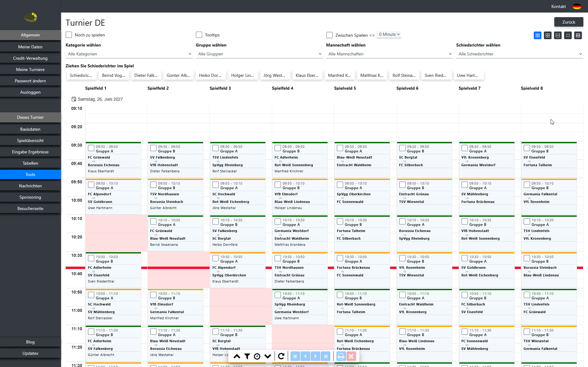
Task: Click the Blog sidebar button
Action: (30, 342)
